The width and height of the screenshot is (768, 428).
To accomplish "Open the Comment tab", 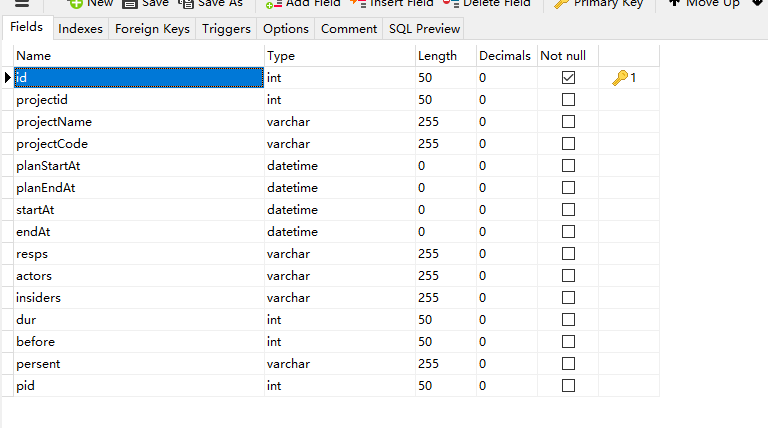I will tap(349, 29).
